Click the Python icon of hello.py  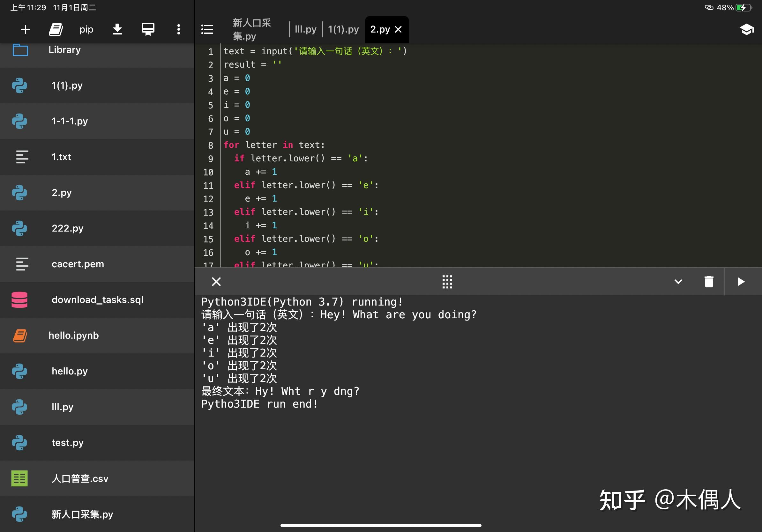(19, 371)
